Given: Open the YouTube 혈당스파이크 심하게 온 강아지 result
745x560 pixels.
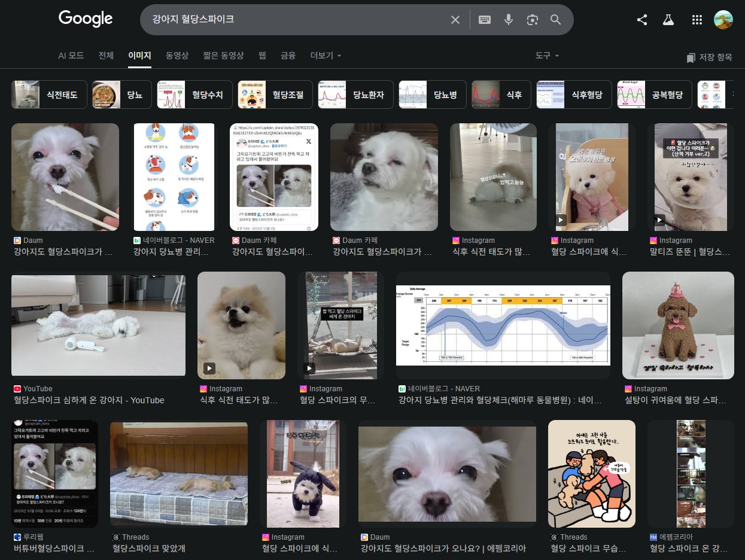Looking at the screenshot, I should (x=98, y=326).
